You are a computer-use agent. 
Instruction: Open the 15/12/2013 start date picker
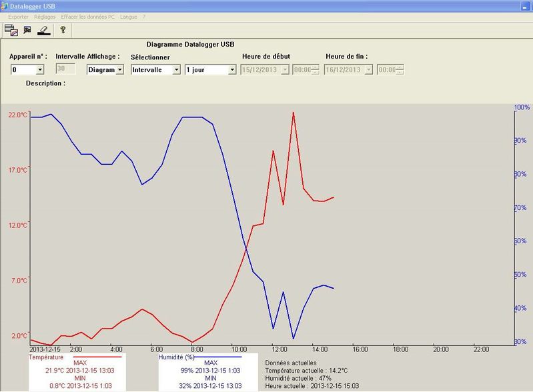[x=285, y=69]
